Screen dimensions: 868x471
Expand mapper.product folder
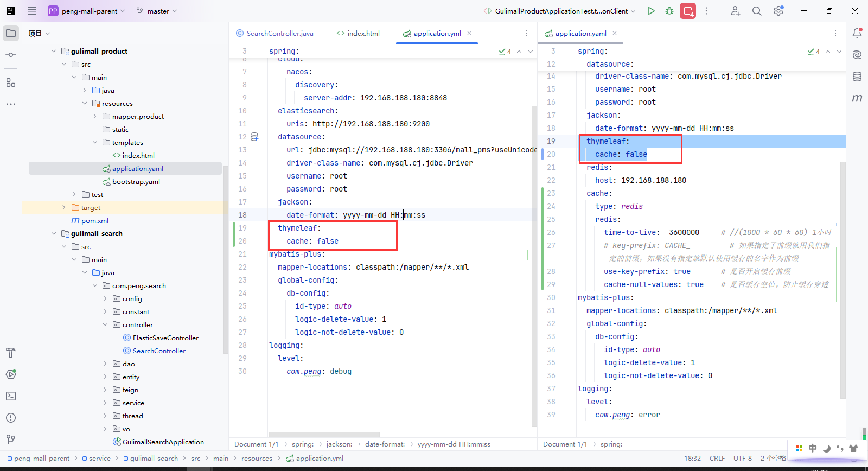(95, 116)
